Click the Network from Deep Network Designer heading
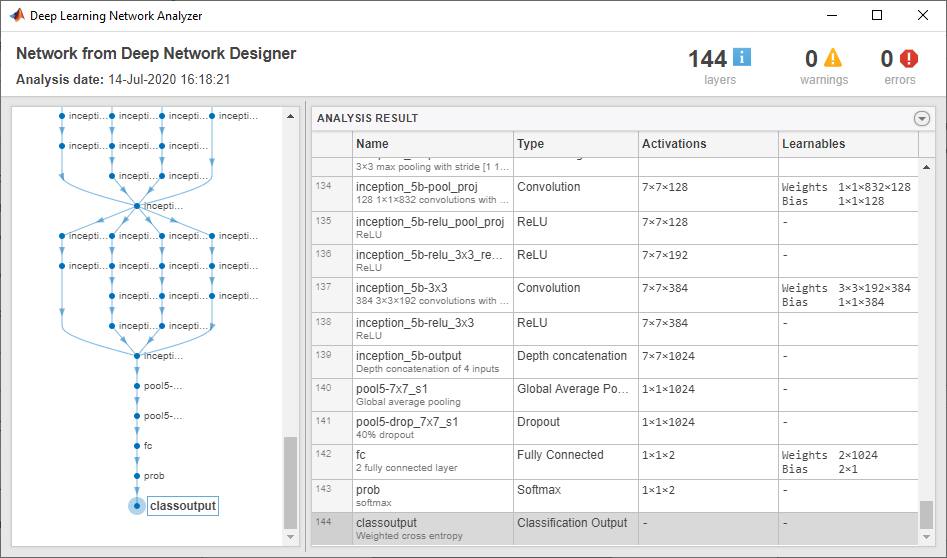947x558 pixels. (156, 54)
